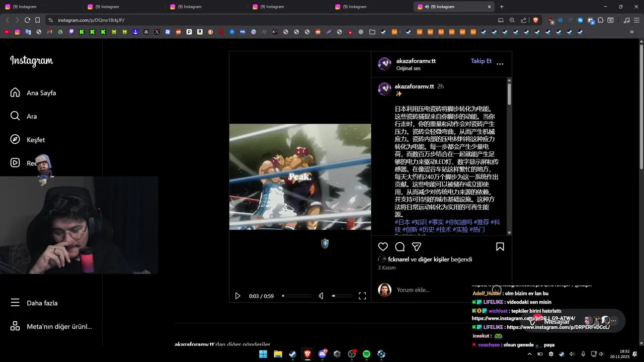Open the #热门 hashtag

477,229
